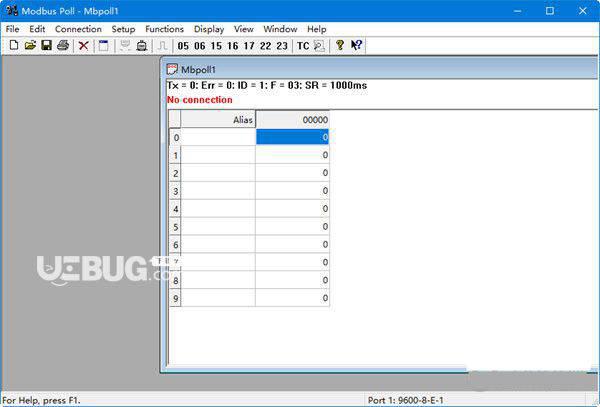Click the yellow question mark About icon
The image size is (600, 407).
(339, 46)
